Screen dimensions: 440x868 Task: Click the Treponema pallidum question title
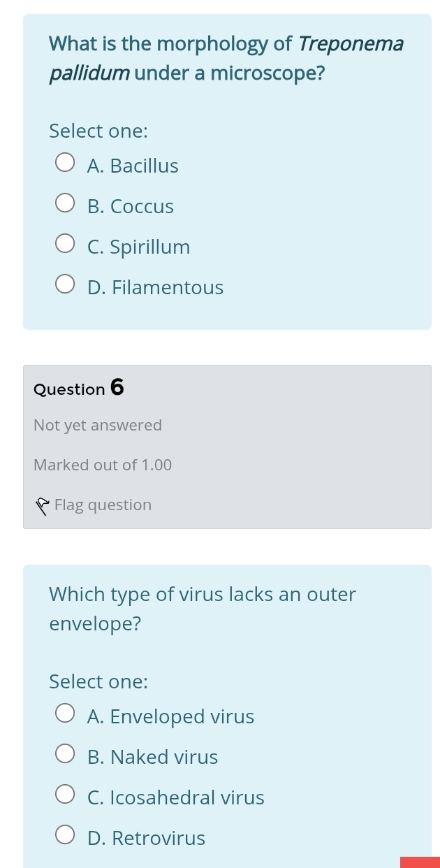click(226, 58)
